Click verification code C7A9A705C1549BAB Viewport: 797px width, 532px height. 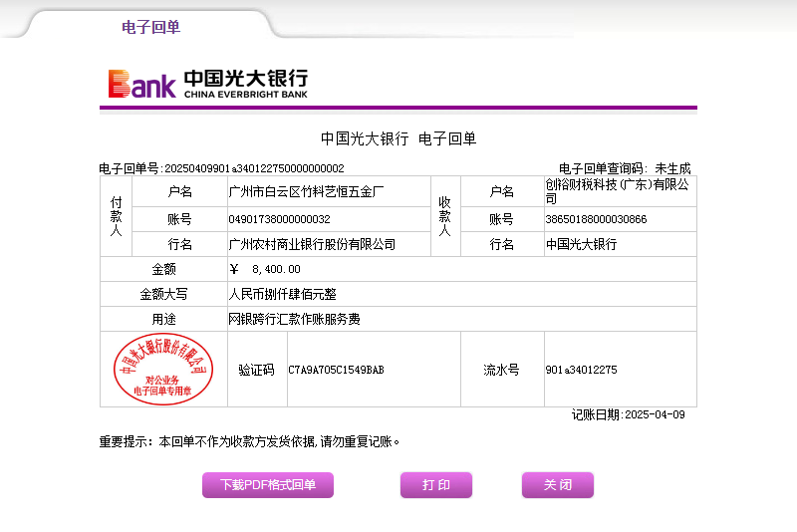coord(336,370)
